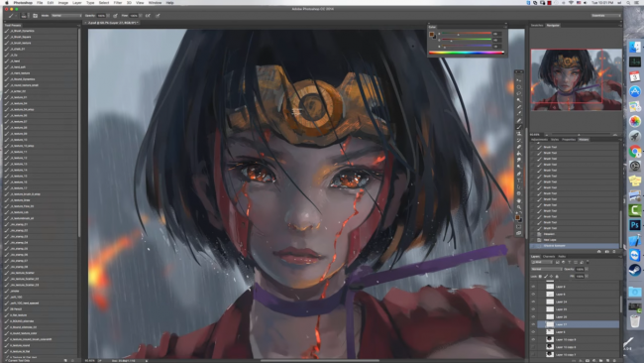644x363 pixels.
Task: Open brush Mode dropdown in options bar
Action: point(65,16)
